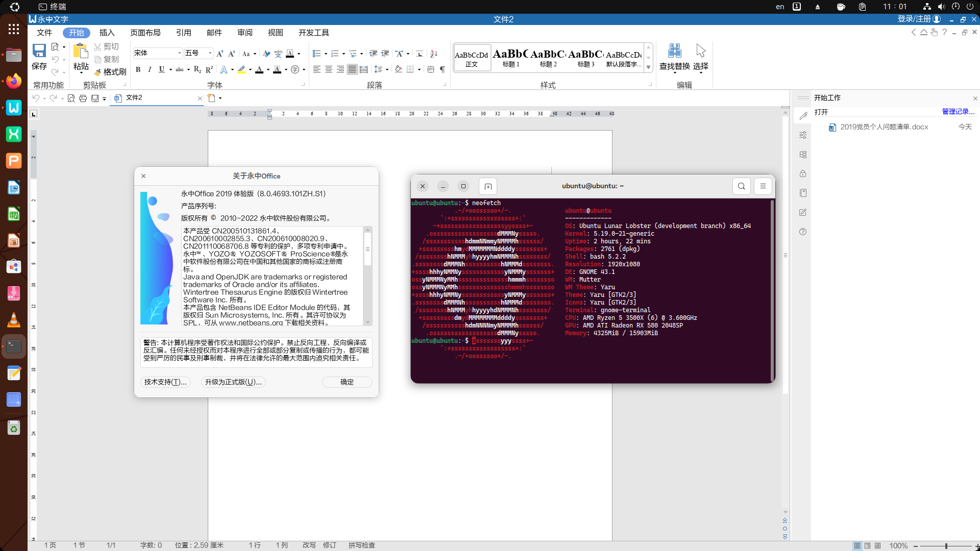Open the font size 五号 dropdown

210,53
